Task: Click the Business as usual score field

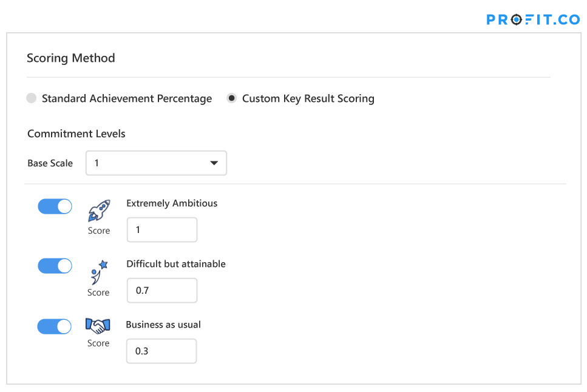Action: tap(161, 351)
